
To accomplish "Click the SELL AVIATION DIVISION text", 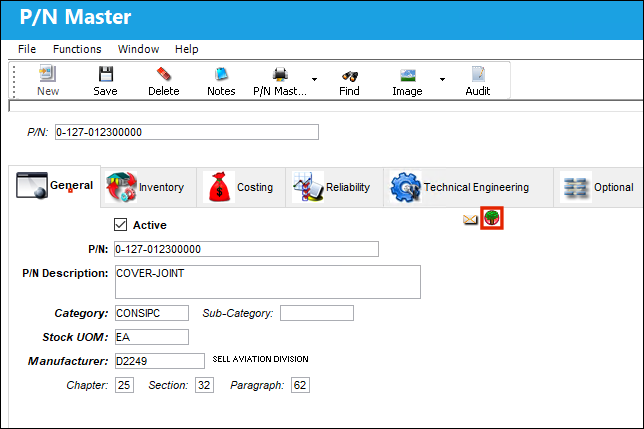I will tap(260, 359).
